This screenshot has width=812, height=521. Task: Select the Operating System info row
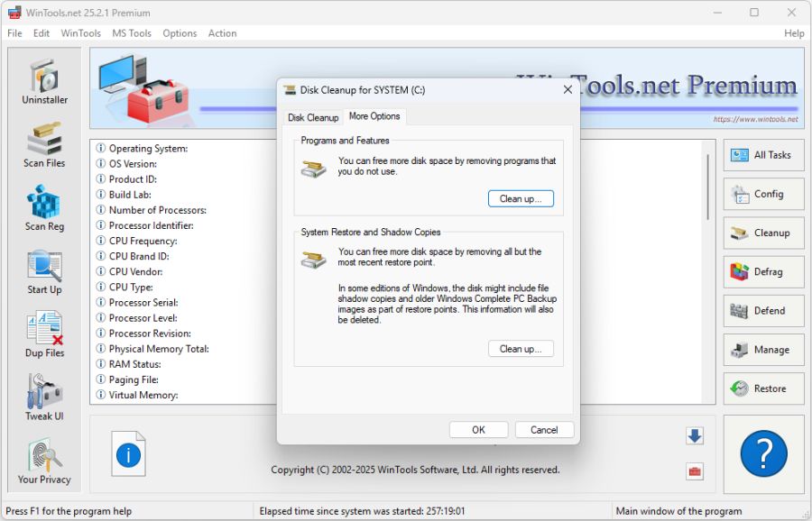point(144,148)
